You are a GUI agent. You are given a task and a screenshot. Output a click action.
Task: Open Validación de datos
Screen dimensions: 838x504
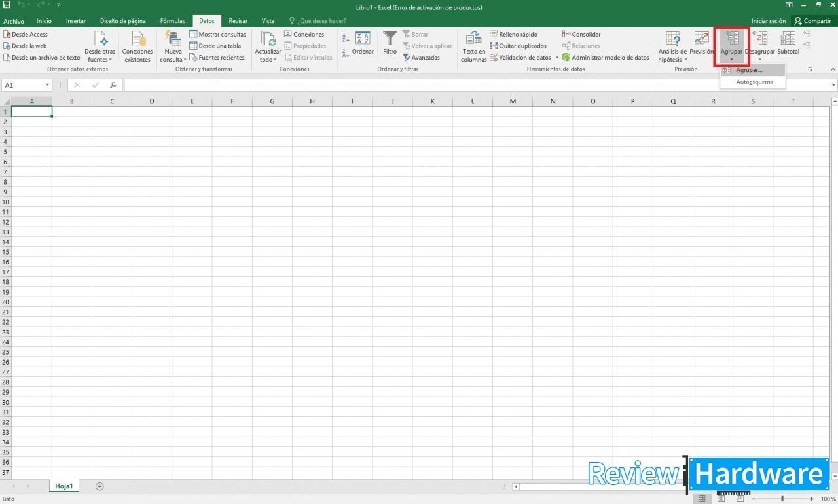point(520,58)
